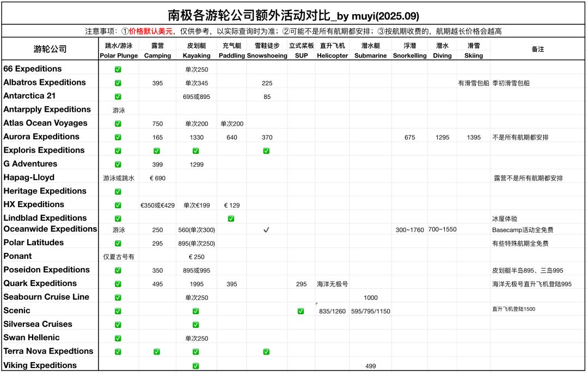
Task: Select the Kayaking column header
Action: pyautogui.click(x=197, y=55)
